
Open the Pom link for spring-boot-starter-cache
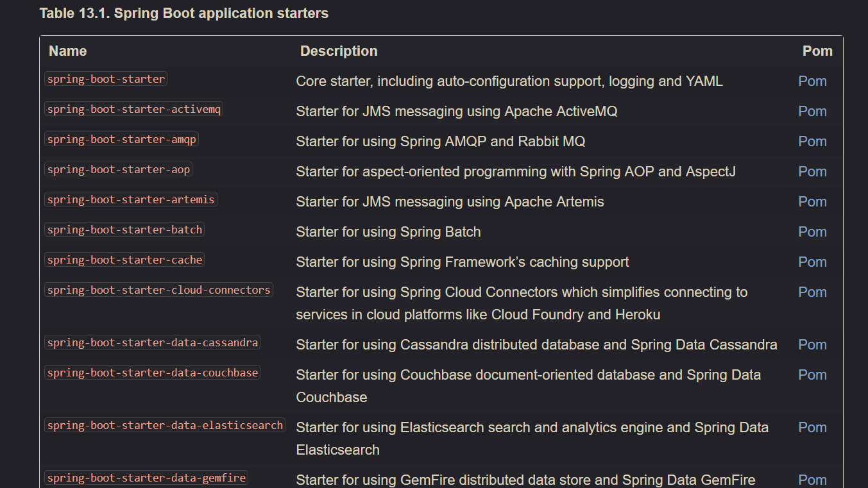pyautogui.click(x=812, y=262)
